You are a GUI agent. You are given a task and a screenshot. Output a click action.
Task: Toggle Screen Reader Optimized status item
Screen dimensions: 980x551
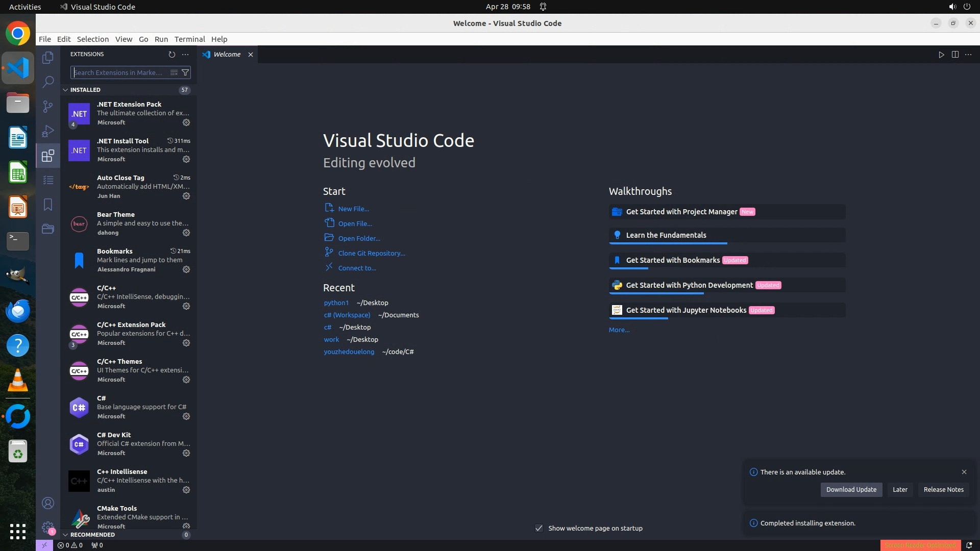click(x=920, y=545)
